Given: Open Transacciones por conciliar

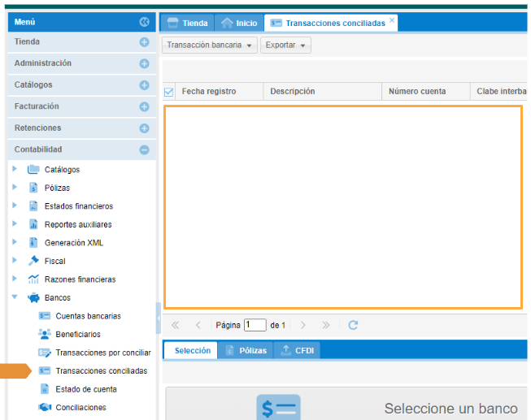Looking at the screenshot, I should (102, 353).
